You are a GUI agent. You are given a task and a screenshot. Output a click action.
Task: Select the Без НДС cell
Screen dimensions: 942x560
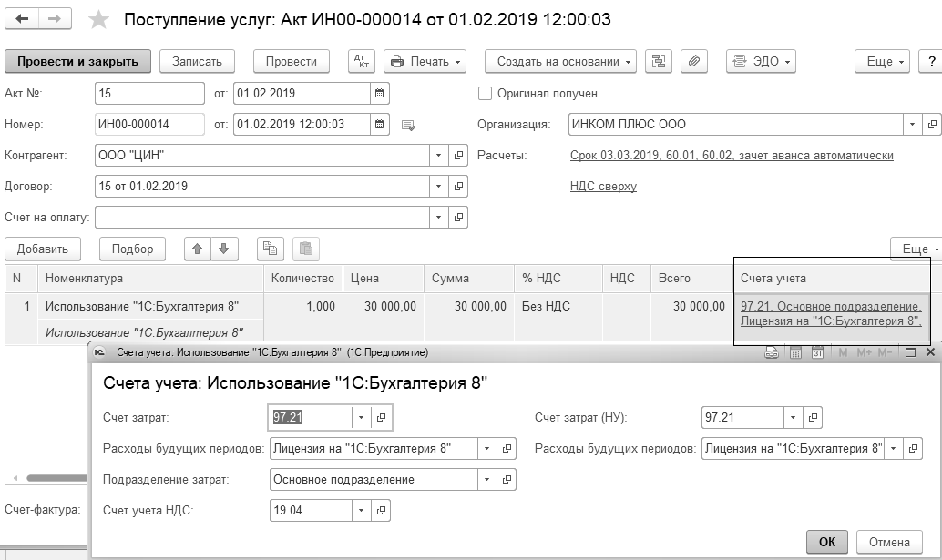click(558, 307)
